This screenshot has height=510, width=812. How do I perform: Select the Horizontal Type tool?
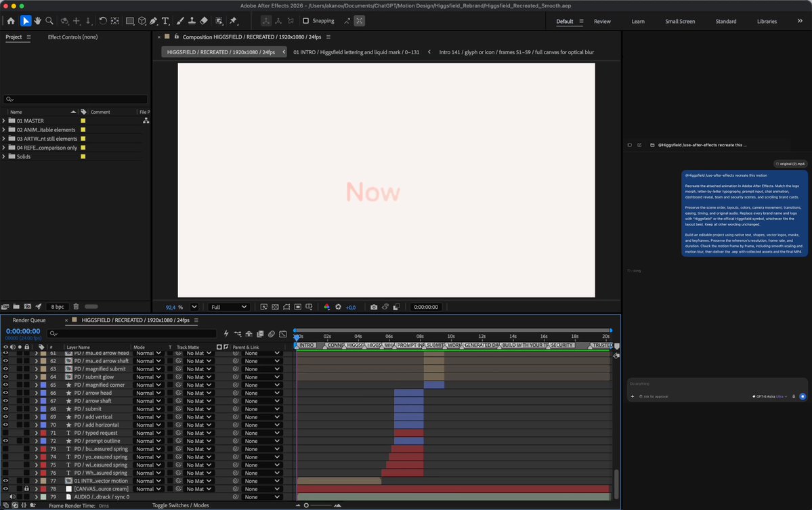click(x=165, y=21)
